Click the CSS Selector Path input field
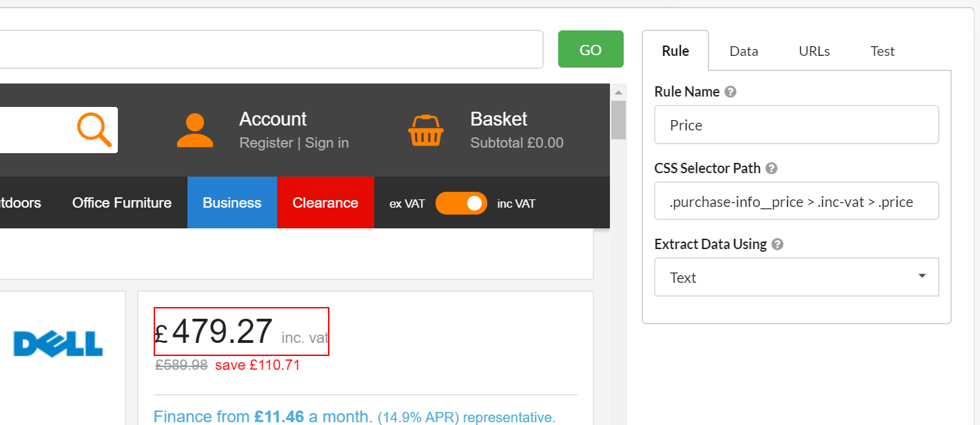980x425 pixels. (x=797, y=201)
